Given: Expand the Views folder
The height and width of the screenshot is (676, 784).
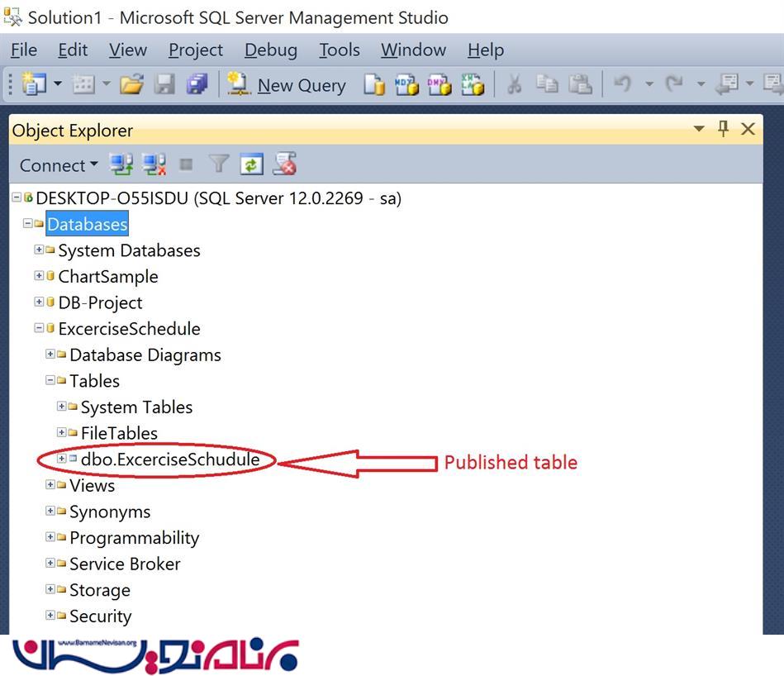Looking at the screenshot, I should click(x=50, y=484).
